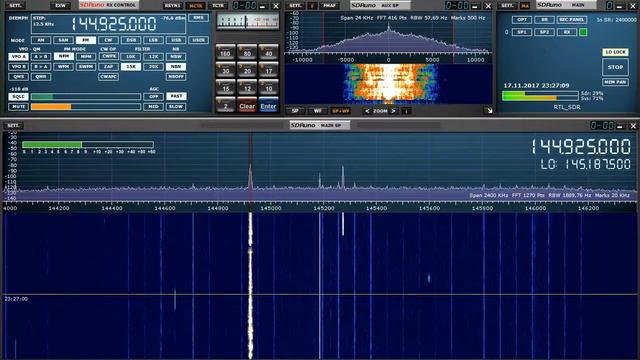Select the 12 meter band keypad button
640x360 pixels.
tap(247, 87)
